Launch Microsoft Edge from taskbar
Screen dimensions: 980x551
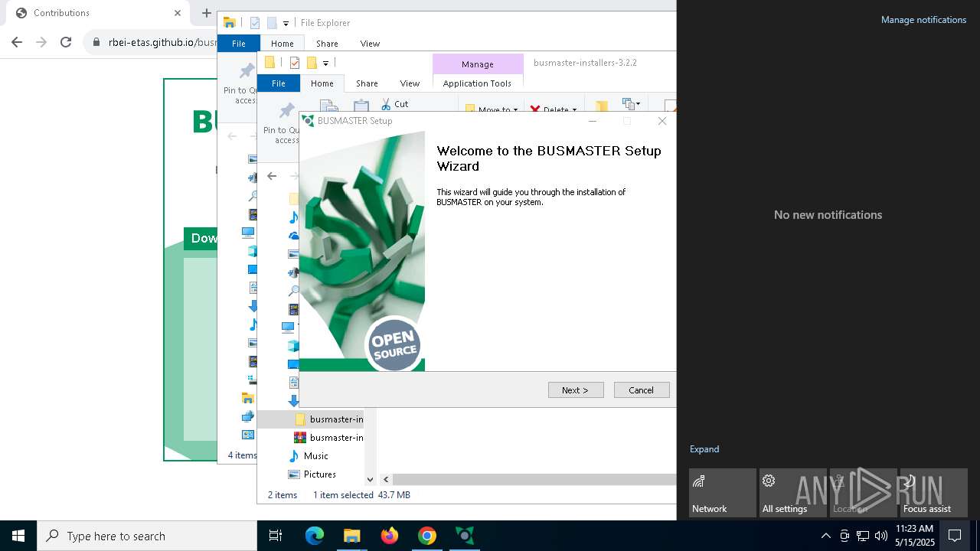(x=315, y=536)
